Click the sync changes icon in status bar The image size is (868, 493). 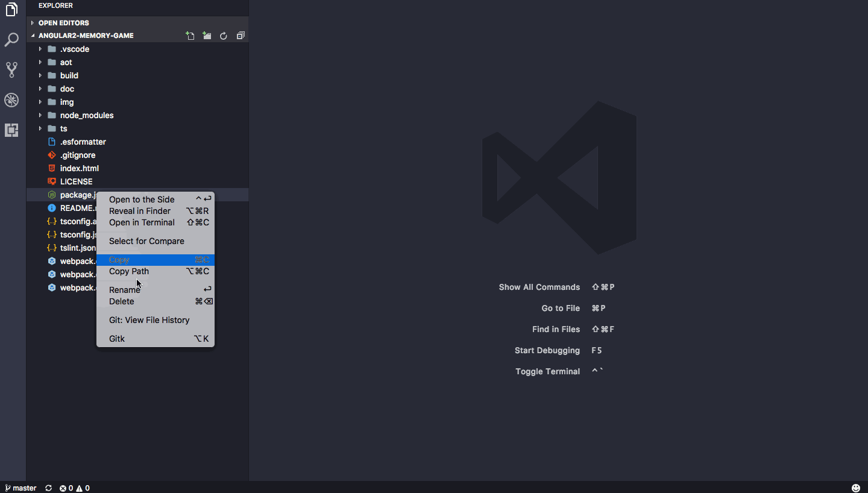coord(49,488)
